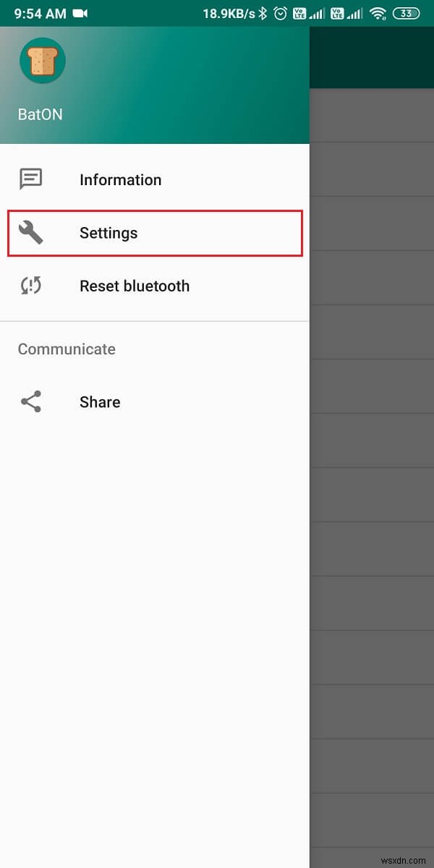Tap the speech bubble Information icon
434x868 pixels.
[x=30, y=179]
